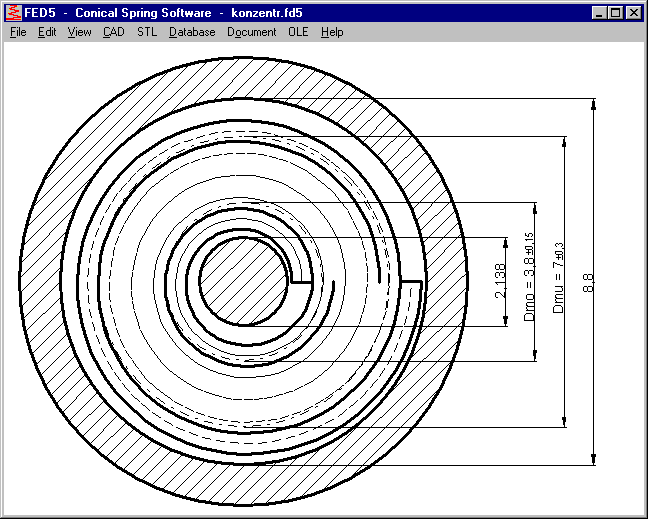Screen dimensions: 648x519
Task: Open the Help menu
Action: pyautogui.click(x=332, y=32)
